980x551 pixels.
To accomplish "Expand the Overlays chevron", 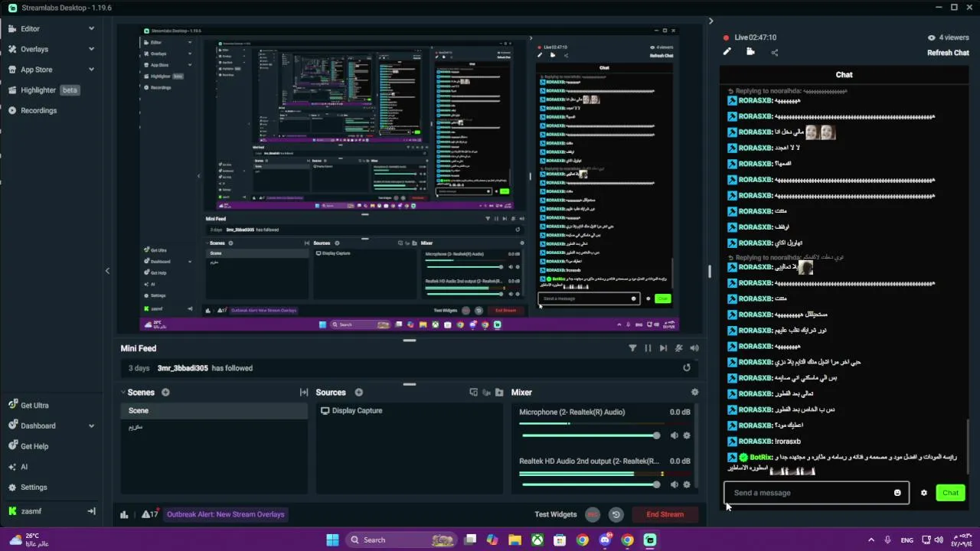I will click(x=91, y=49).
